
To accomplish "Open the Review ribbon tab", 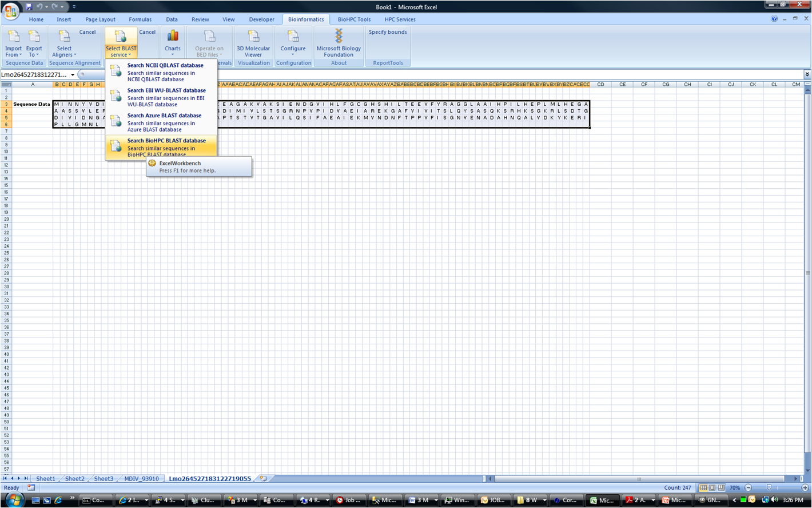I will coord(200,19).
